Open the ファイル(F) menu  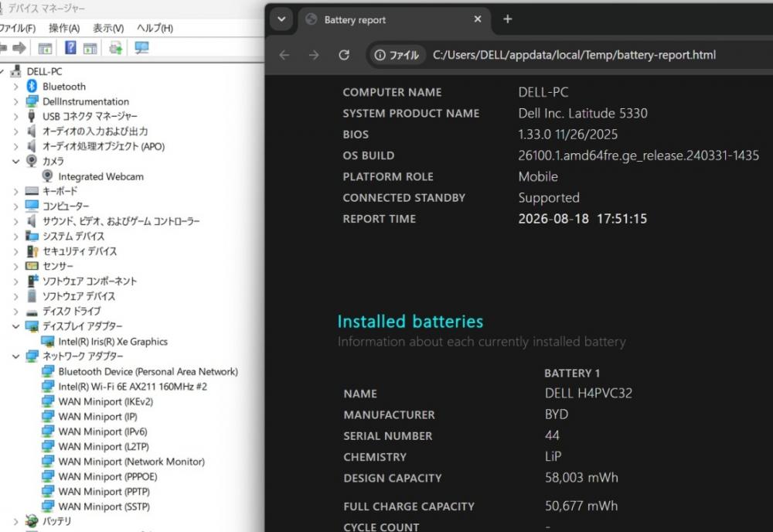pos(17,28)
